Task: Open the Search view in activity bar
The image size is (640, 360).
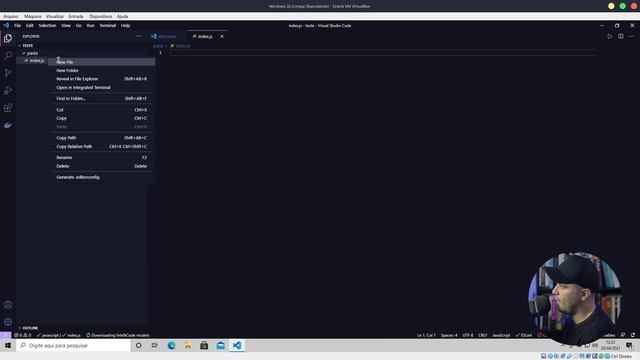Action: [8, 55]
